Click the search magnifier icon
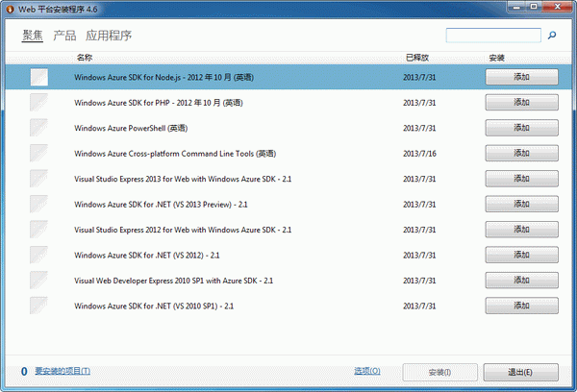Viewport: 577px width, 392px height. click(x=552, y=36)
